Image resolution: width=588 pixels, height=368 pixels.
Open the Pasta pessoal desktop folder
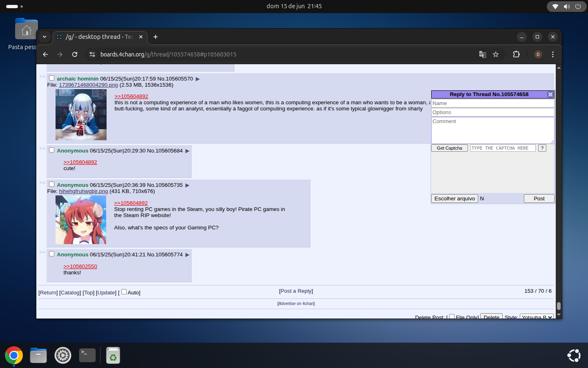[x=26, y=34]
